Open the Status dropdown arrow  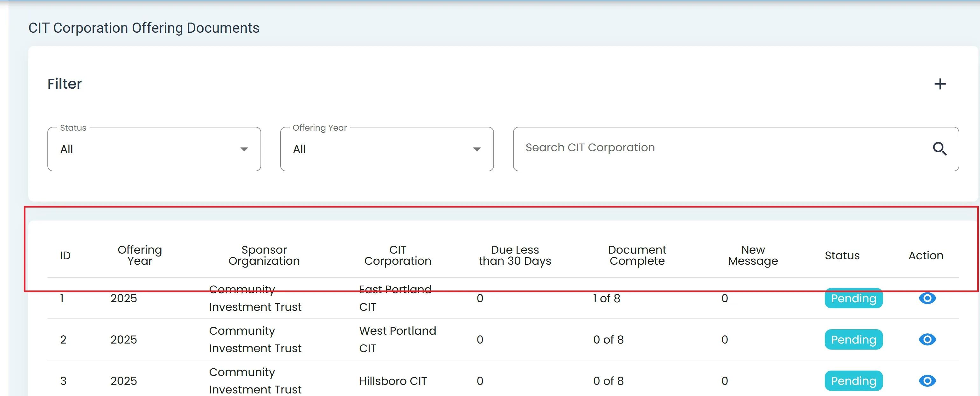[244, 149]
